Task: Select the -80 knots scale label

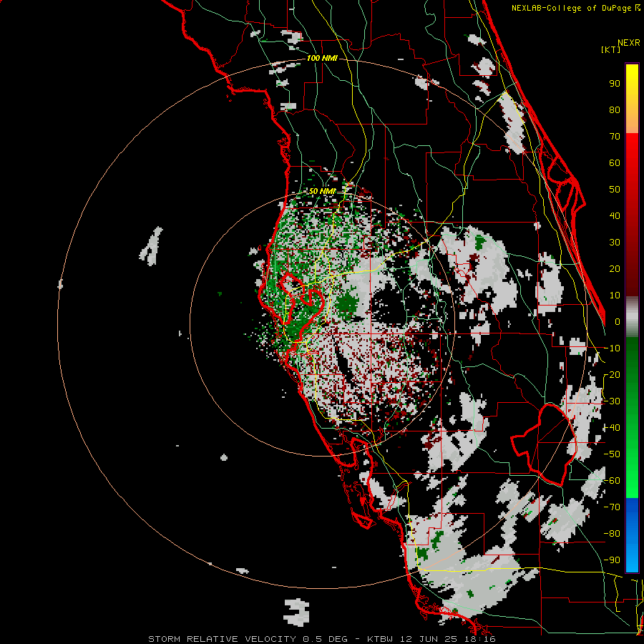Action: 612,534
